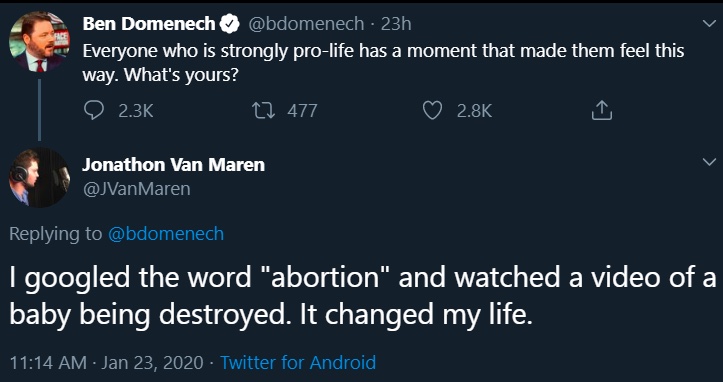Viewport: 723px width, 382px height.
Task: Click the verified badge next to Ben Domenech
Action: click(x=229, y=24)
